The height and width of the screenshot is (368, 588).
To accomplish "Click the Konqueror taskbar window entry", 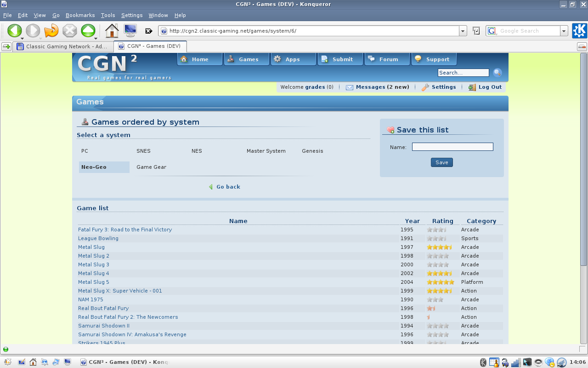I will pos(124,362).
